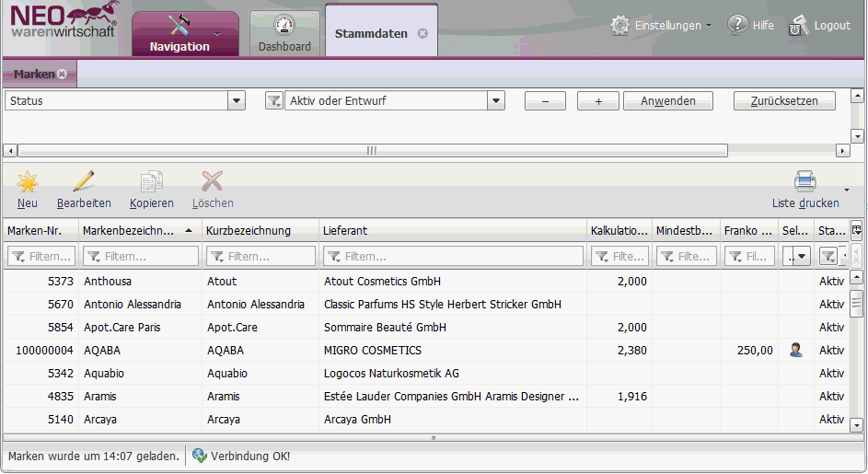Click the Zurücksetzen button
This screenshot has width=868, height=474.
pos(784,100)
